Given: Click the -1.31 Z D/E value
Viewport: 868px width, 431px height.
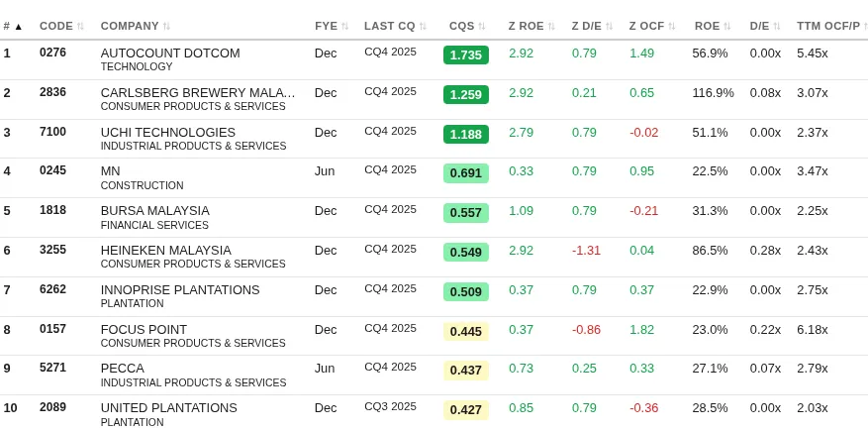Looking at the screenshot, I should tap(586, 251).
